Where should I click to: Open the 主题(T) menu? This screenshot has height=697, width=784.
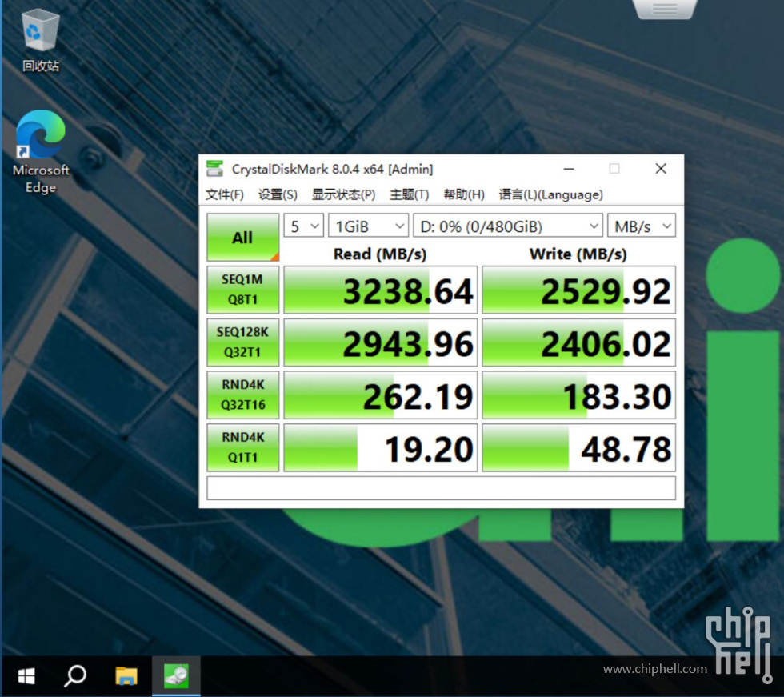[409, 194]
